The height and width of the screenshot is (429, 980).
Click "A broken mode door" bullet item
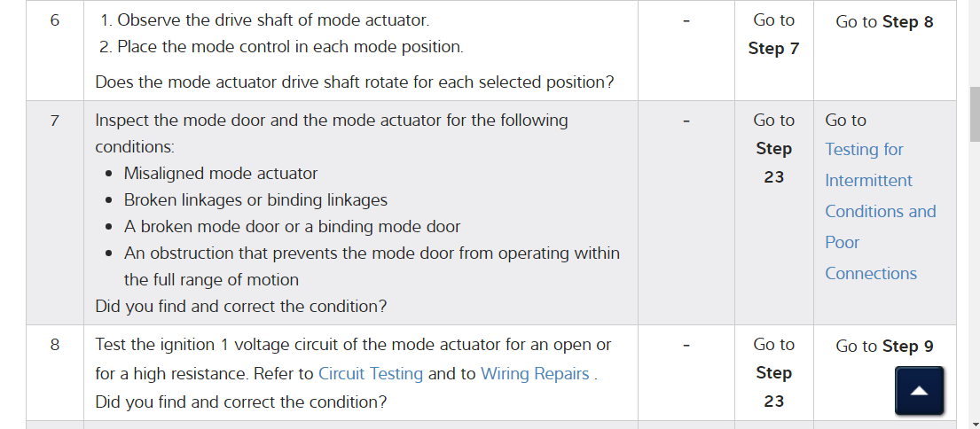pyautogui.click(x=292, y=227)
